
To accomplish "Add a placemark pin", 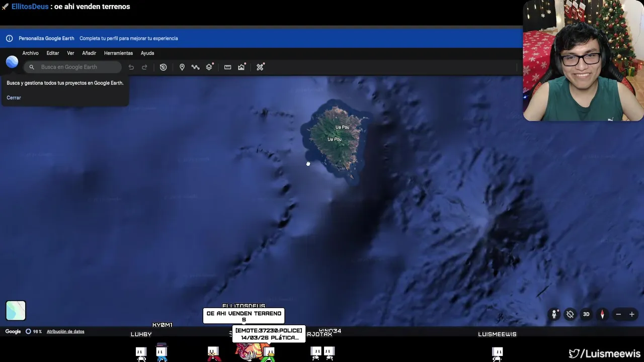I will pos(182,67).
